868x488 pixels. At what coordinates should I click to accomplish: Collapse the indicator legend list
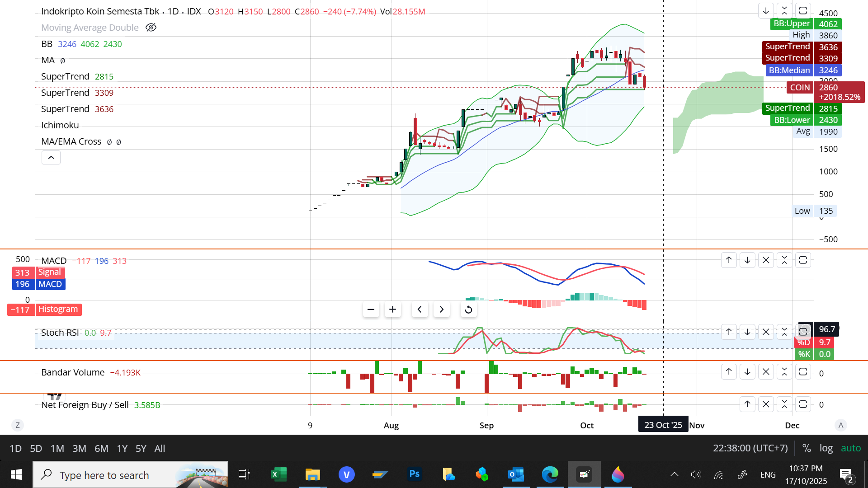pyautogui.click(x=51, y=158)
